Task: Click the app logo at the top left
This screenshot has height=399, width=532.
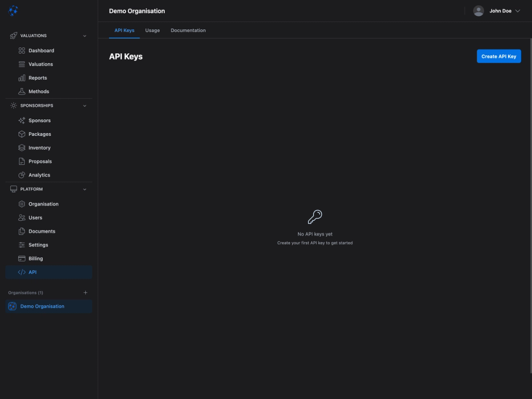Action: point(13,10)
